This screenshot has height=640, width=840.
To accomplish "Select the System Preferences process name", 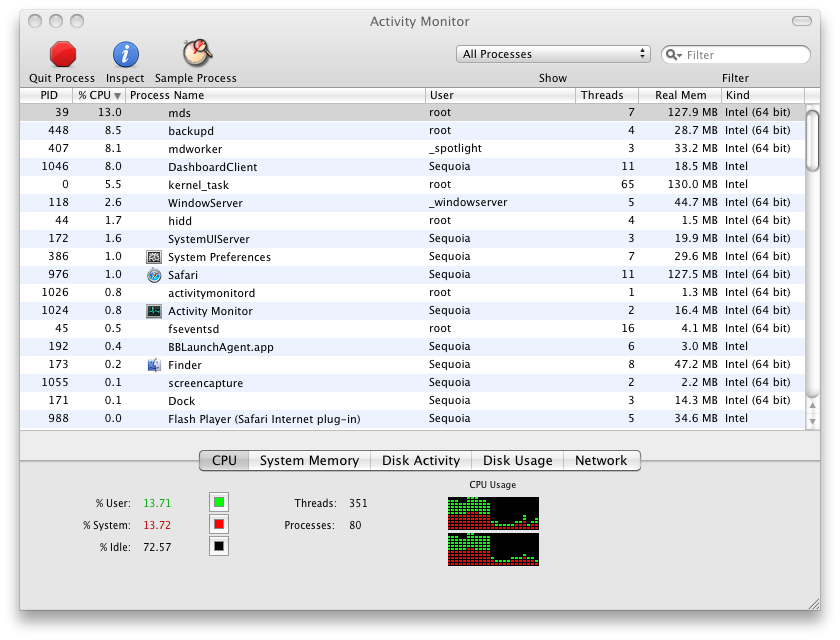I will pyautogui.click(x=219, y=257).
